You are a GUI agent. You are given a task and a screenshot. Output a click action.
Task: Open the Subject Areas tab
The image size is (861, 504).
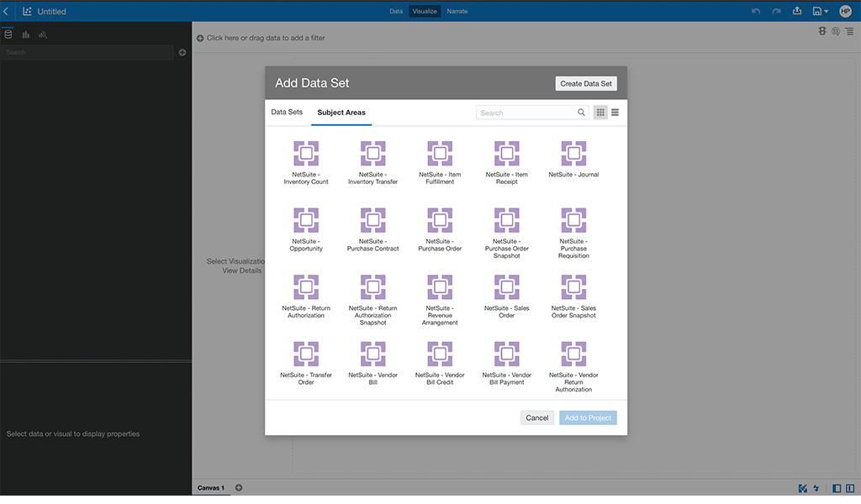coord(341,113)
